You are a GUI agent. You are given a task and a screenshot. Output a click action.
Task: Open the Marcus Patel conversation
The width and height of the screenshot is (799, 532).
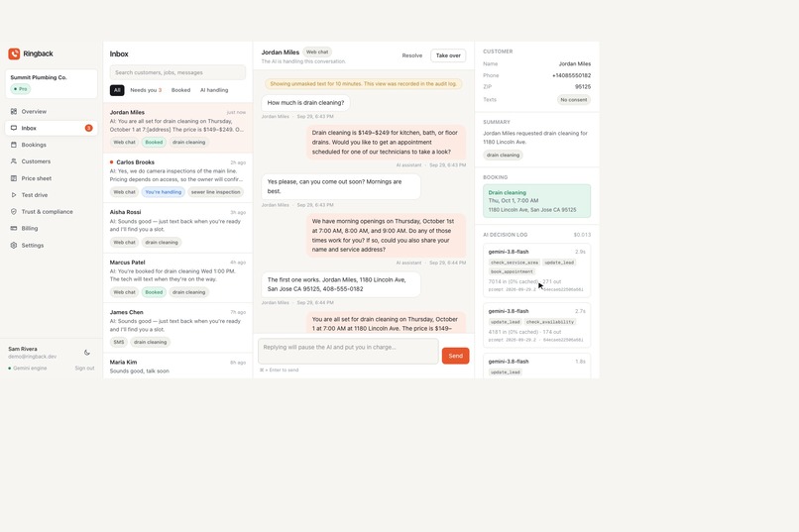(177, 278)
